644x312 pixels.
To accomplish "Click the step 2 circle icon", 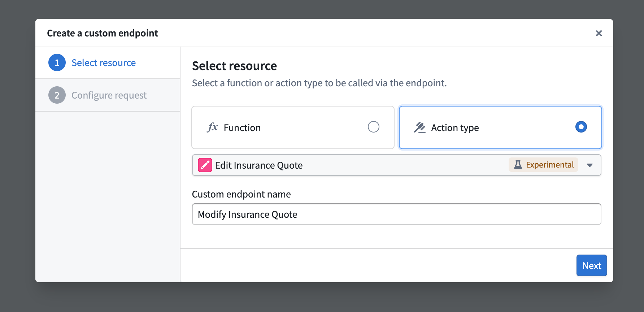I will pos(57,95).
